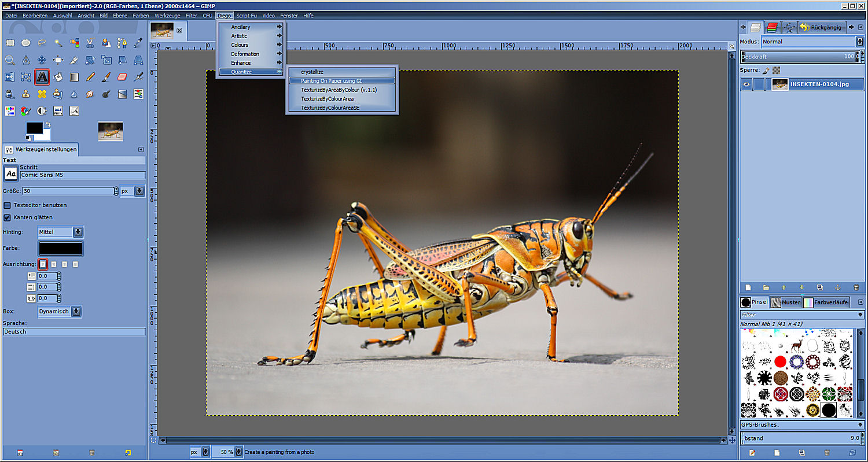Image resolution: width=868 pixels, height=462 pixels.
Task: Open the Channels tab with colored layers icon
Action: 772,27
